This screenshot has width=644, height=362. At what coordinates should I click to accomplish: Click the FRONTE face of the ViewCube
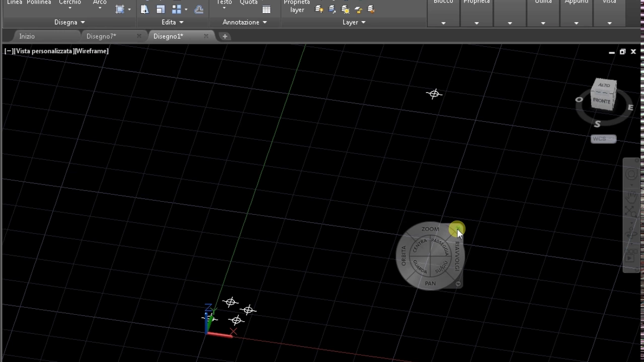pos(602,101)
